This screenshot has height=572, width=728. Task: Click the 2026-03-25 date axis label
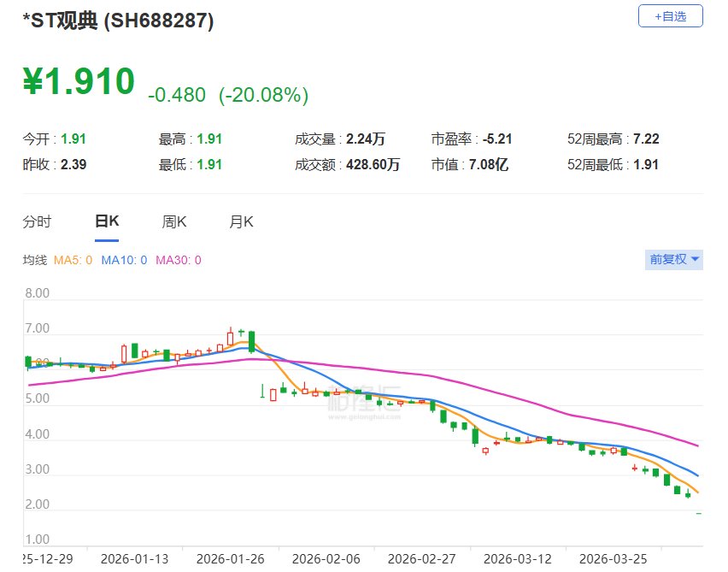point(614,559)
